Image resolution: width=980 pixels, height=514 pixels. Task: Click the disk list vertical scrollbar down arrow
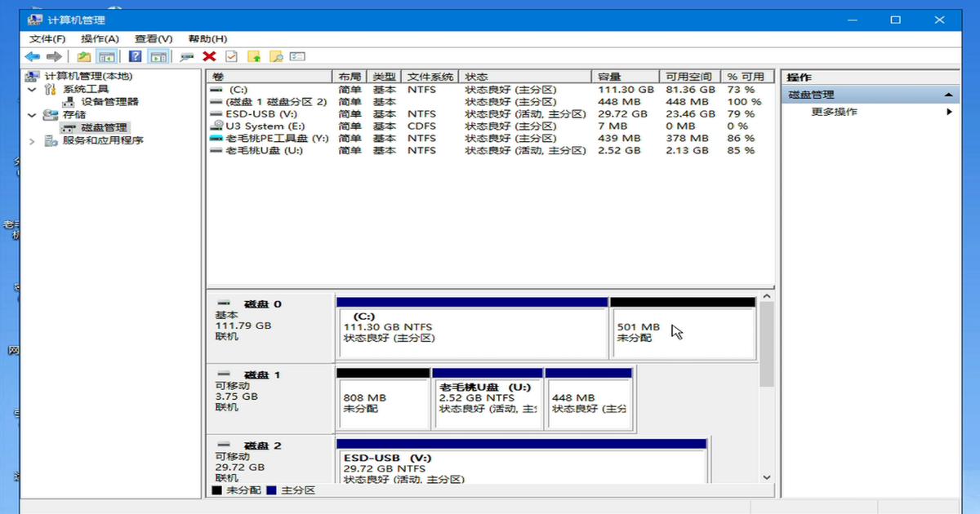pos(766,477)
